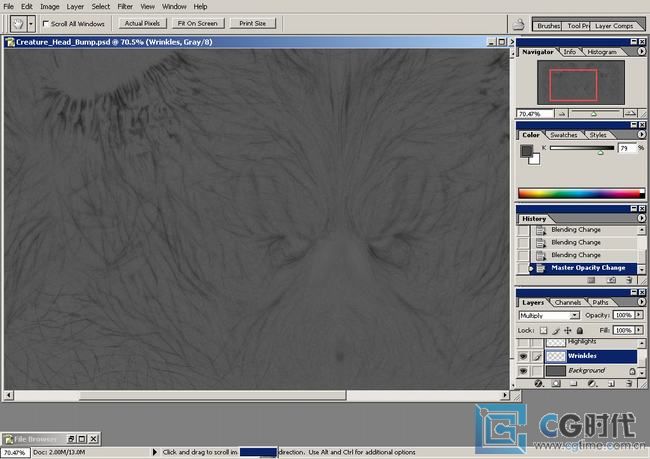Image resolution: width=650 pixels, height=459 pixels.
Task: Click the History palette trash icon
Action: tap(629, 280)
